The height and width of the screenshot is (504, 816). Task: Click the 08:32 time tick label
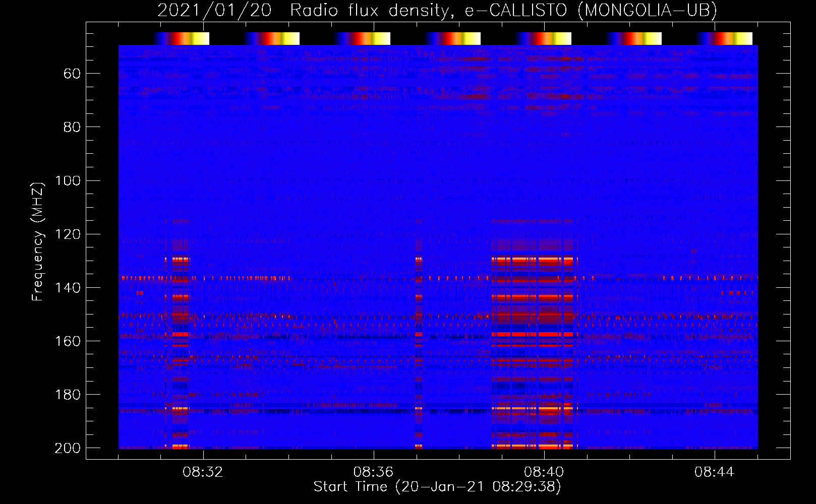pyautogui.click(x=203, y=472)
